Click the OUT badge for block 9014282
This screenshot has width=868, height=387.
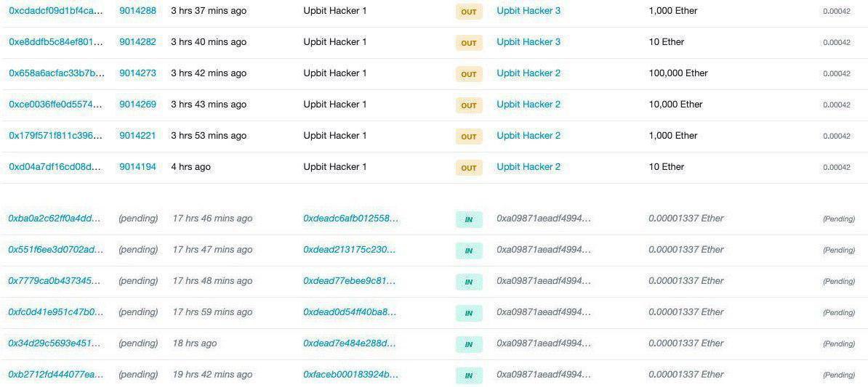coord(469,43)
